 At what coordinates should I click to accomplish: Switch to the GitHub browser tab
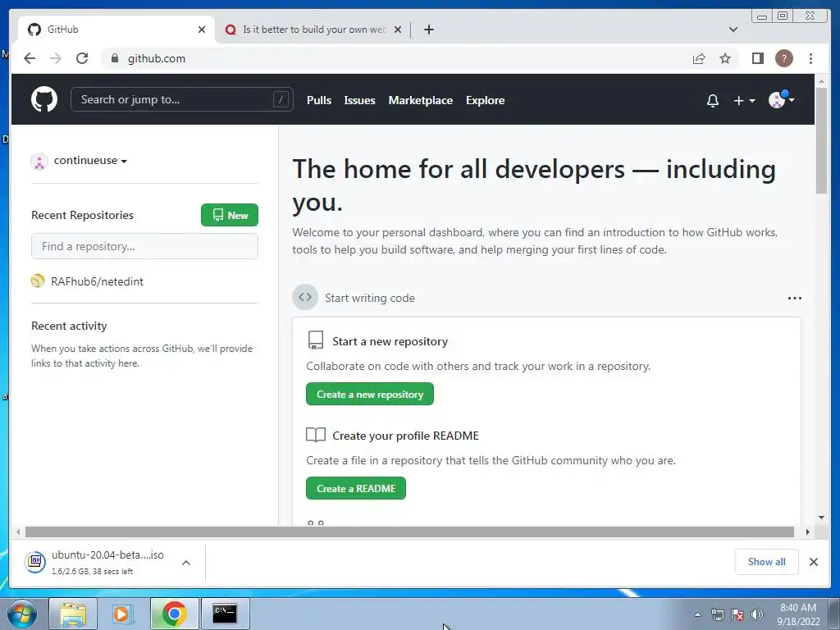pyautogui.click(x=116, y=30)
